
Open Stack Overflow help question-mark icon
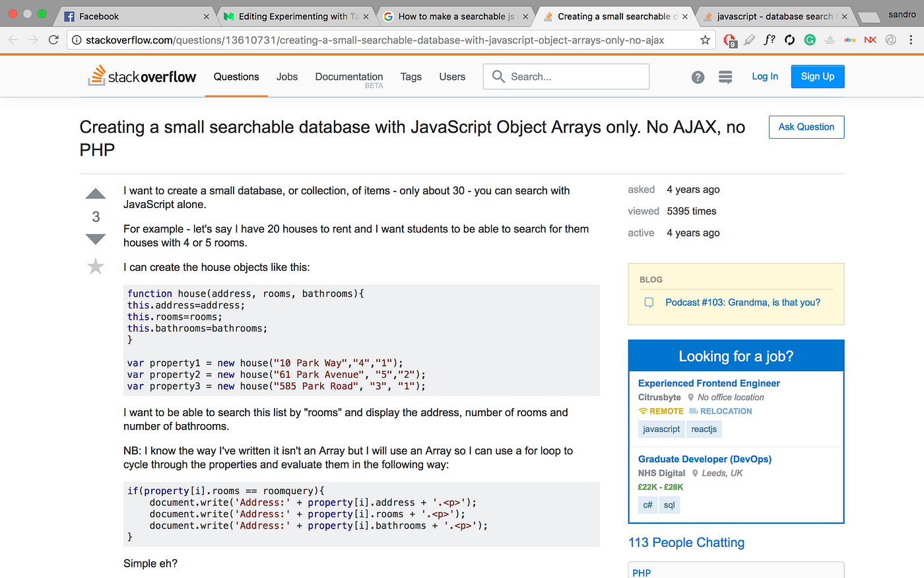point(698,77)
